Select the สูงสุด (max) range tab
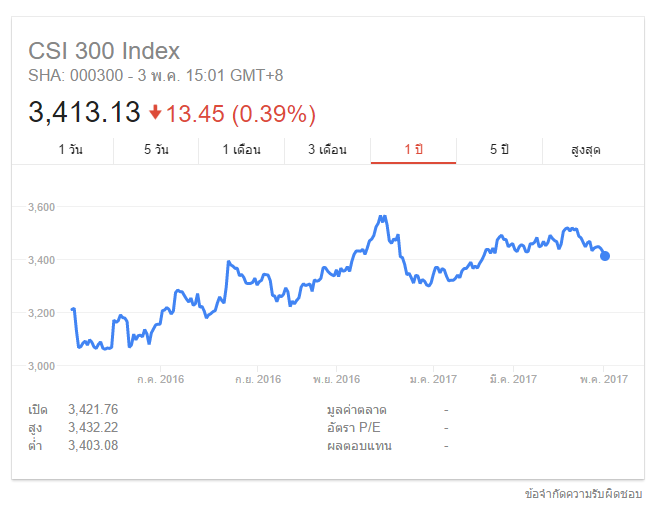Viewport: 662px width, 513px height. click(x=586, y=149)
